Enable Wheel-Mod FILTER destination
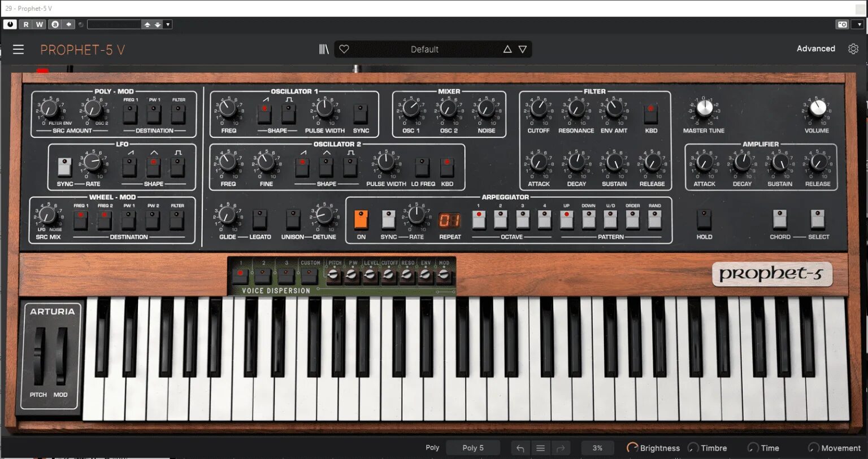The width and height of the screenshot is (868, 459). click(x=177, y=220)
